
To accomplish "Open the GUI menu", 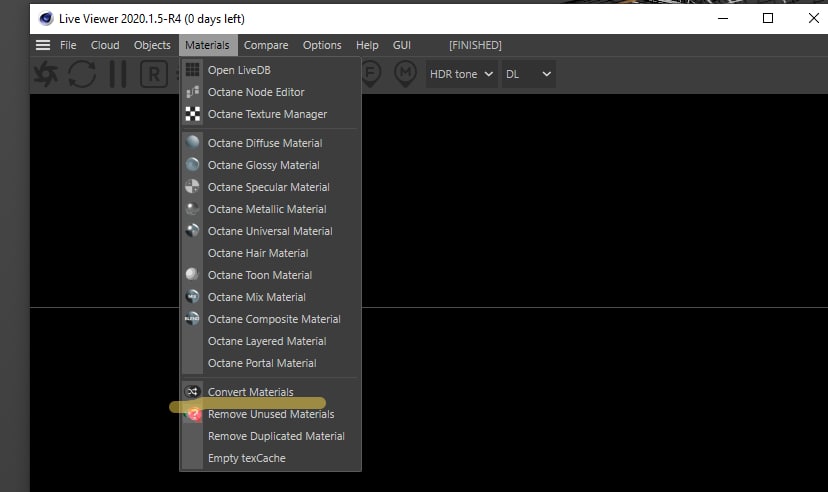I will (402, 45).
